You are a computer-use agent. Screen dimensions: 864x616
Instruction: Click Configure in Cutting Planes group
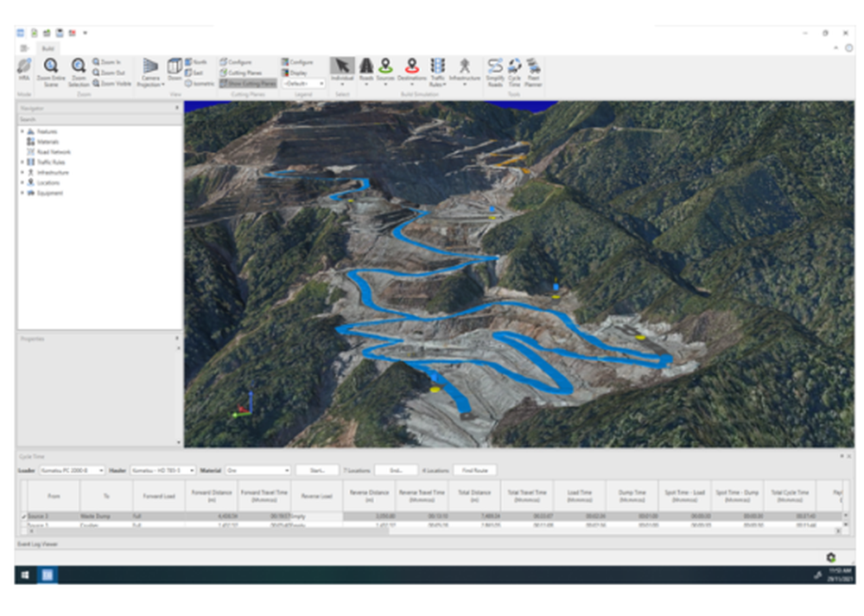click(236, 61)
